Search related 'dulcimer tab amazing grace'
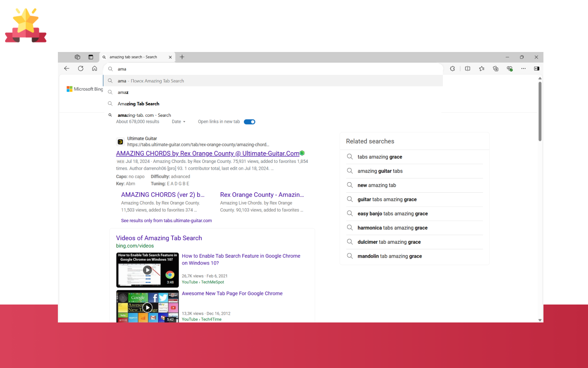Viewport: 588px width, 368px height. coord(414,242)
